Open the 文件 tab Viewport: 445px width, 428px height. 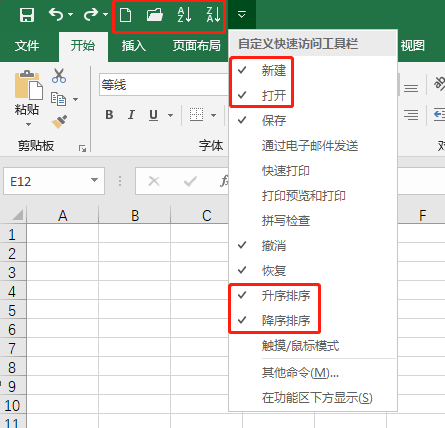tap(27, 46)
